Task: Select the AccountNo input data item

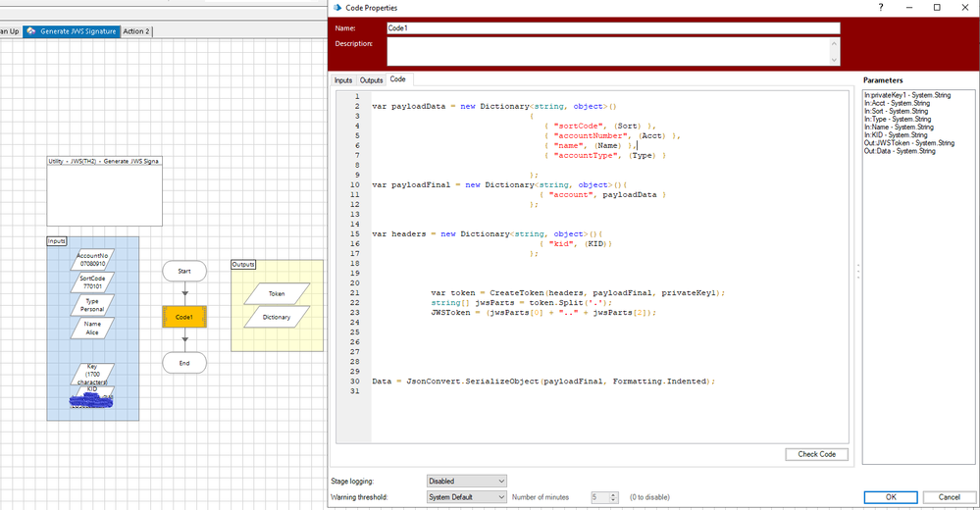Action: (92, 259)
